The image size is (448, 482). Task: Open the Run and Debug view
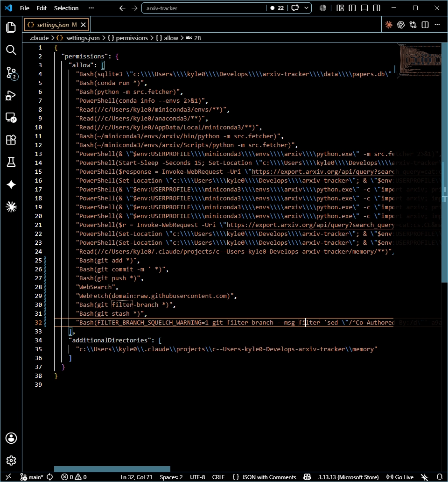[x=11, y=95]
